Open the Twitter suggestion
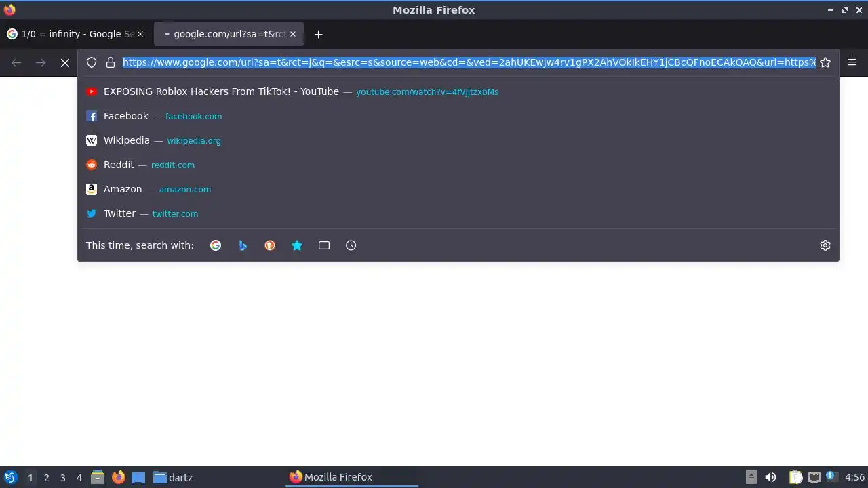Image resolution: width=868 pixels, height=488 pixels. [458, 213]
